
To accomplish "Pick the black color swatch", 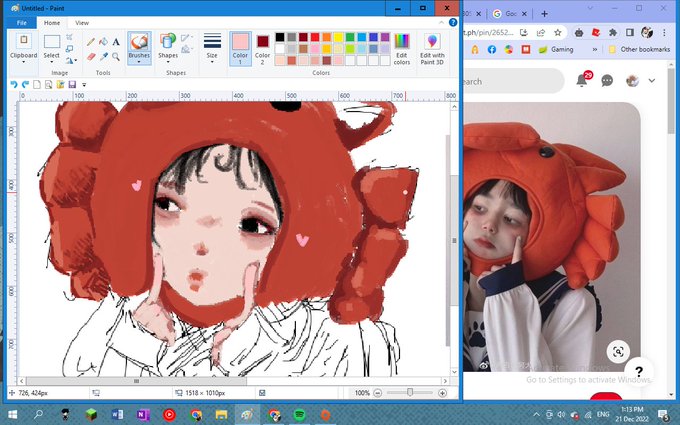I will pyautogui.click(x=280, y=37).
